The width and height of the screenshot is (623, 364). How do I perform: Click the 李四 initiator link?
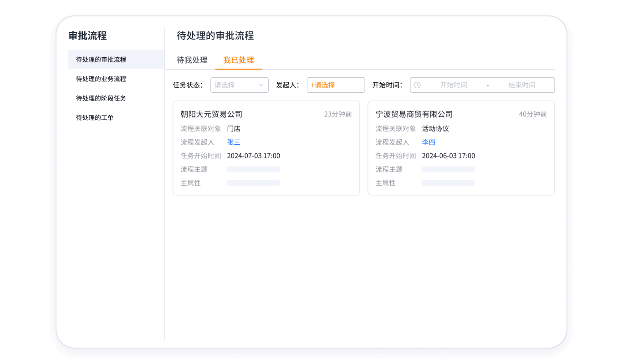coord(428,142)
